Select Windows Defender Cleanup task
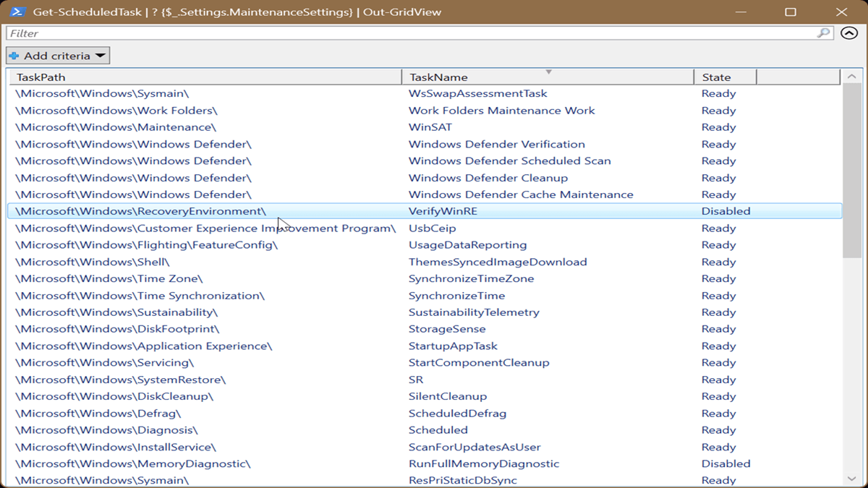 (x=488, y=178)
